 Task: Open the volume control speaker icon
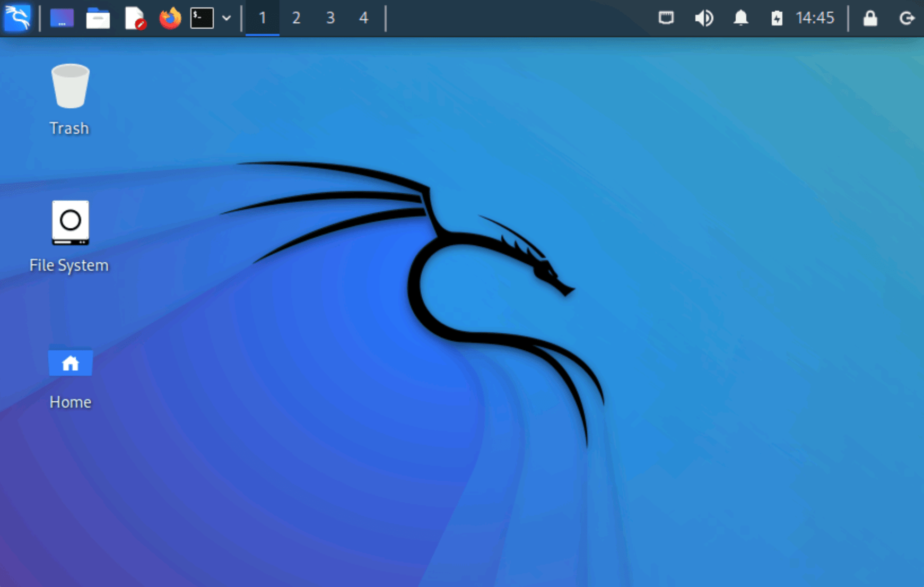coord(704,18)
